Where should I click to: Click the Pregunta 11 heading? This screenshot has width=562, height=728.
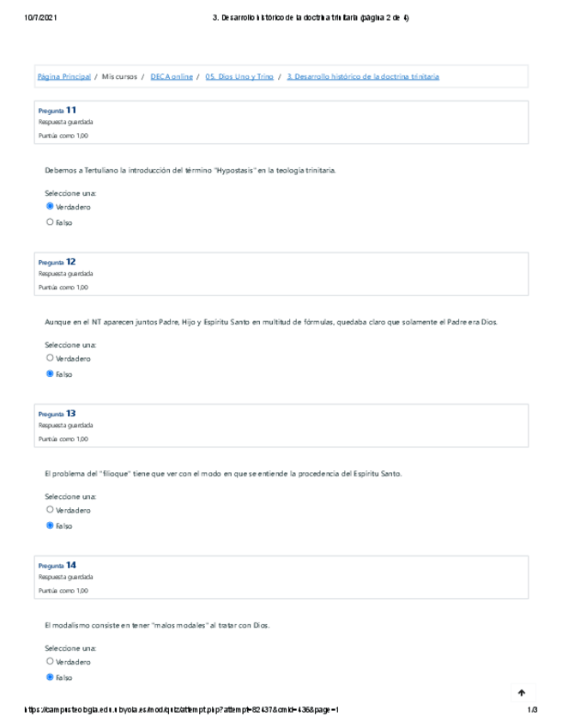(x=57, y=110)
